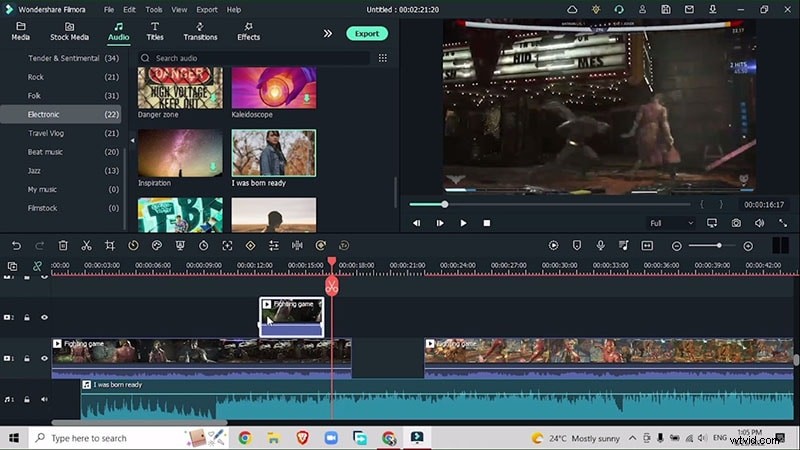Expand more tabs with double chevron
The image size is (800, 450).
pos(328,34)
